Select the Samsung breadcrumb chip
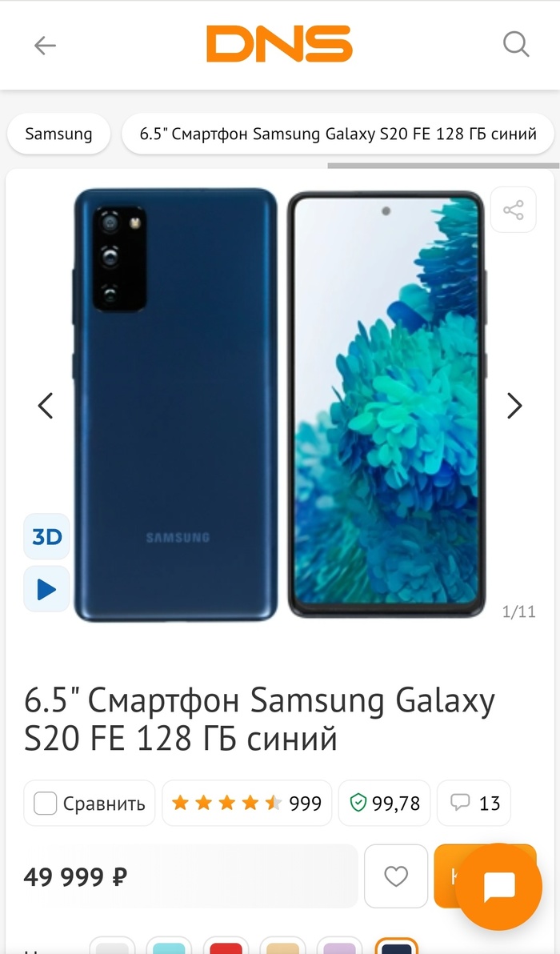 tap(59, 134)
